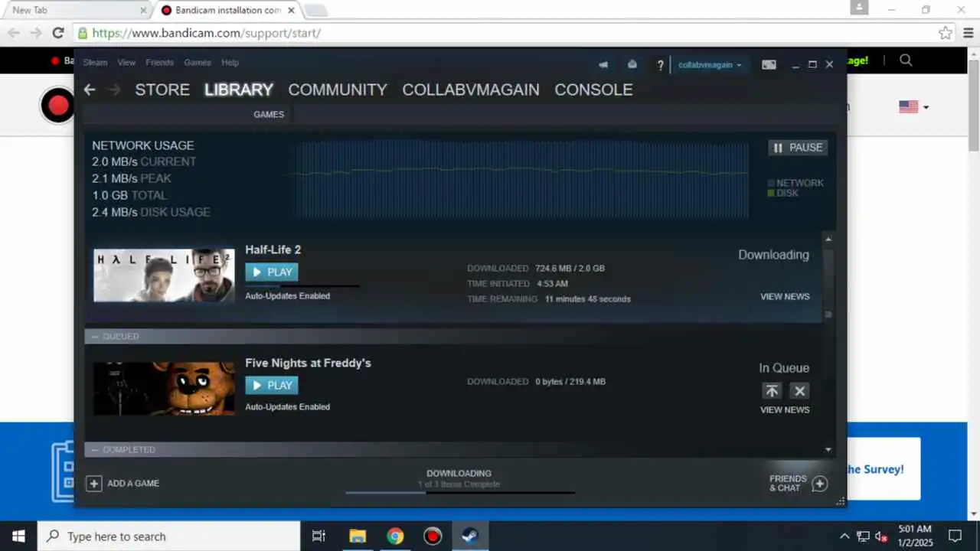980x551 pixels.
Task: Open Task View in the taskbar
Action: [319, 536]
